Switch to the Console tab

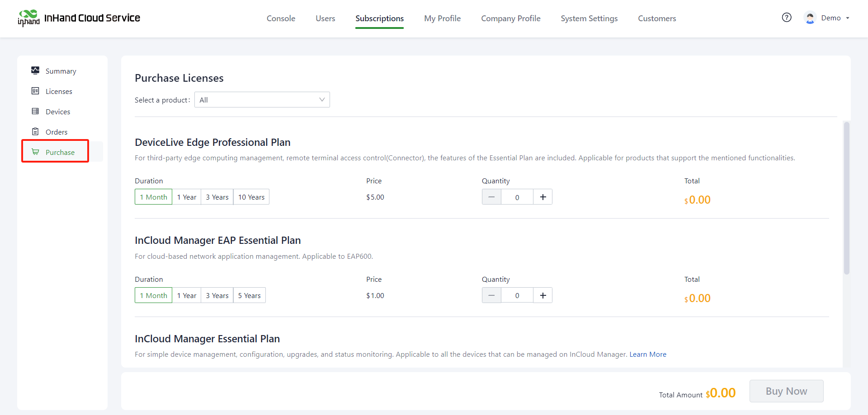(281, 19)
